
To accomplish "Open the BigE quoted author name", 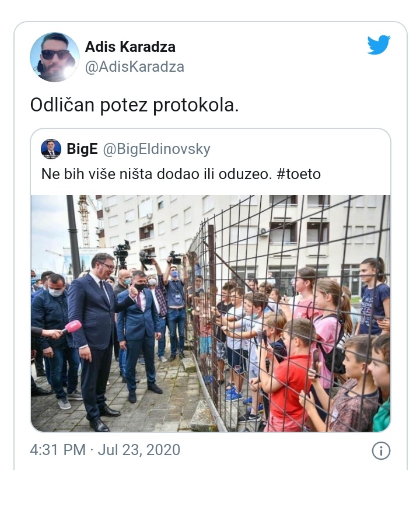I will point(82,149).
